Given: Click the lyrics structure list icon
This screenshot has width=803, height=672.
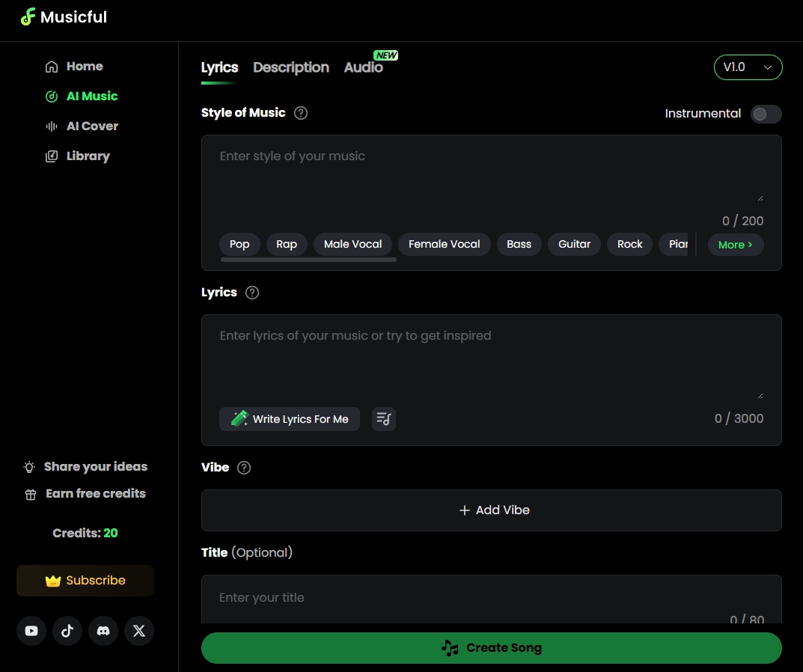Looking at the screenshot, I should click(384, 419).
